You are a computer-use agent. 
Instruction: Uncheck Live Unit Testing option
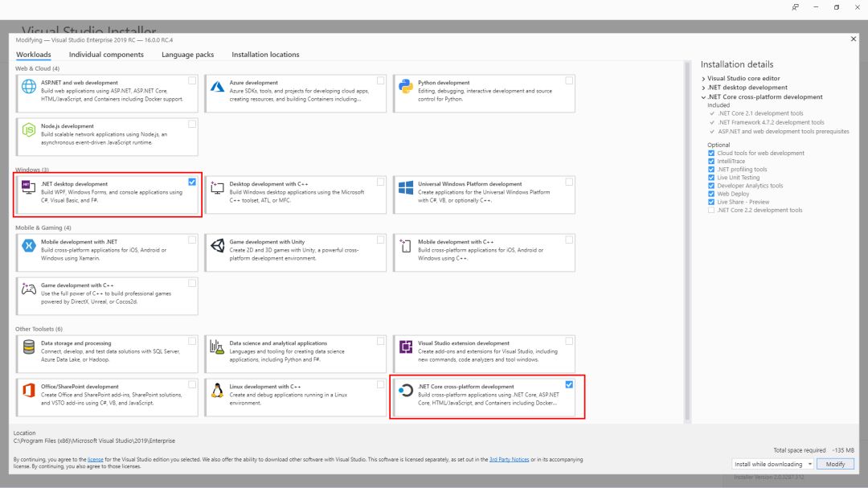tap(711, 177)
